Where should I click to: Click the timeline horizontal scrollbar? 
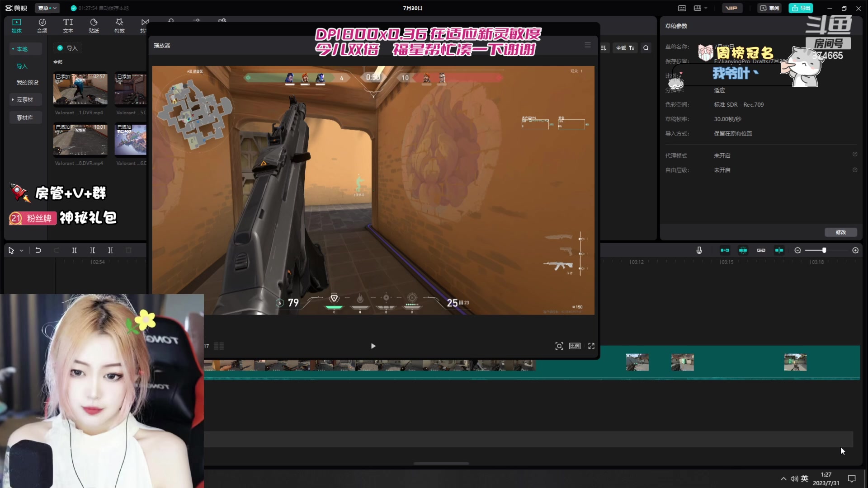click(441, 463)
